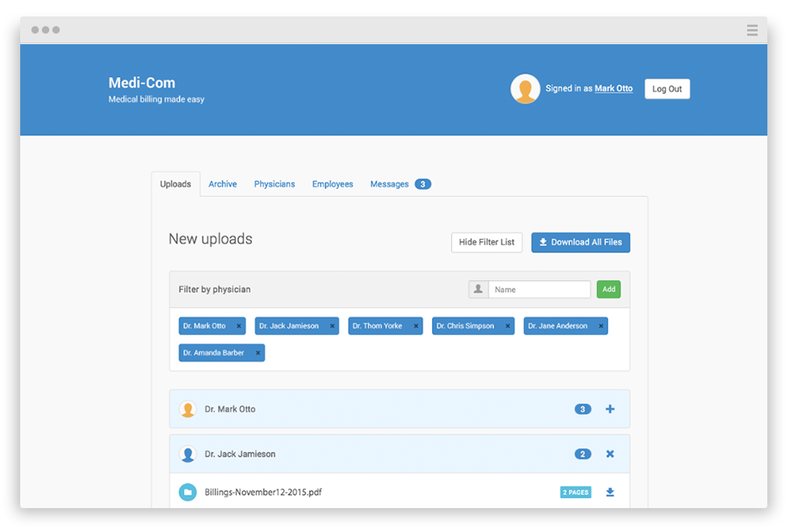The width and height of the screenshot is (792, 532).
Task: Click the folder icon beside Billings-November12-2015.pdf
Action: click(188, 492)
